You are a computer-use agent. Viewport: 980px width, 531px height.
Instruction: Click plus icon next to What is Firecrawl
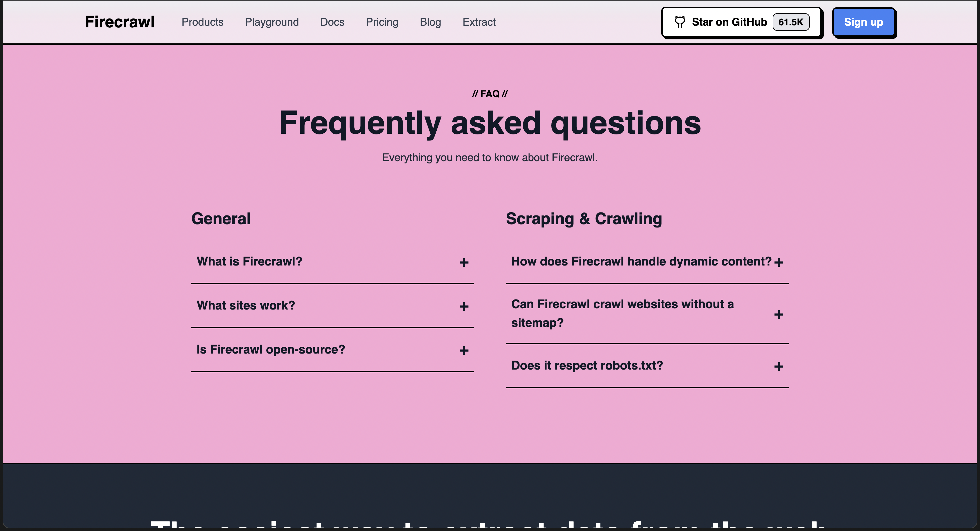tap(464, 262)
